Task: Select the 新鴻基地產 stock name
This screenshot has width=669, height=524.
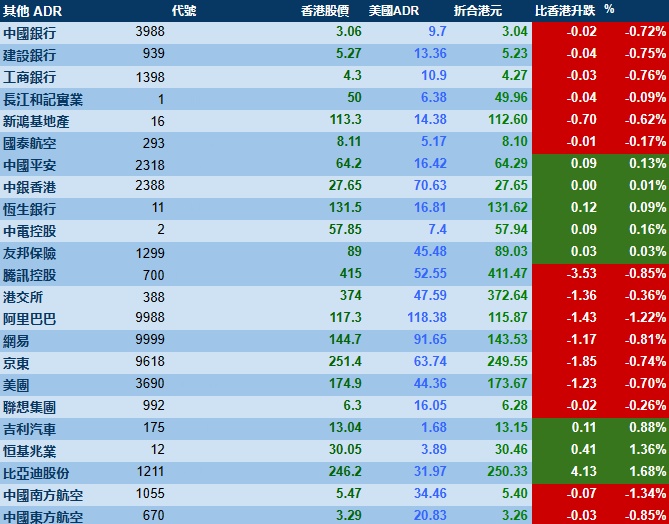Action: click(x=36, y=122)
